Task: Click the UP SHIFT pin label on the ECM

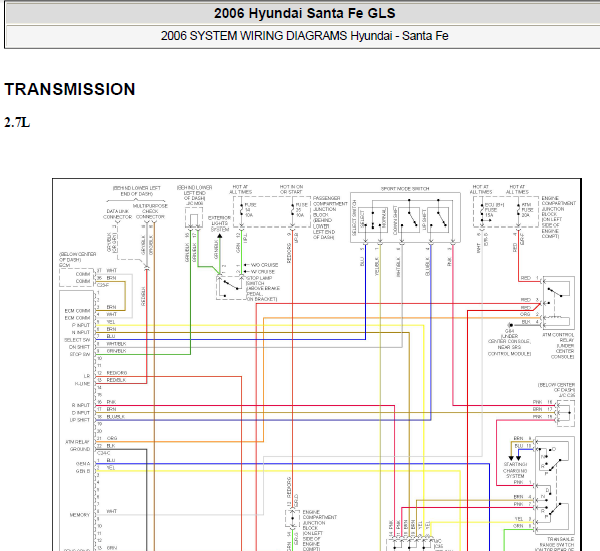Action: pos(80,420)
